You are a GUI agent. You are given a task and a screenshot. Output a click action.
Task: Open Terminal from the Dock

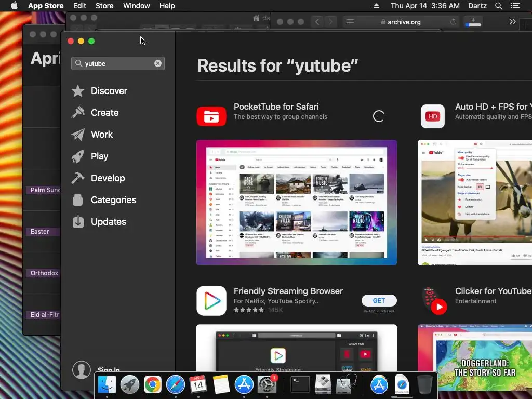click(300, 385)
